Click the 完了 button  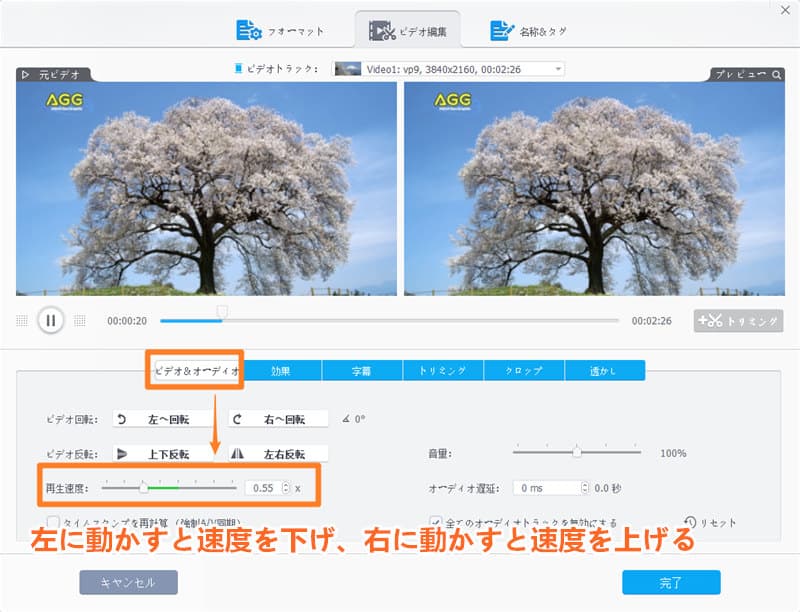[x=672, y=583]
